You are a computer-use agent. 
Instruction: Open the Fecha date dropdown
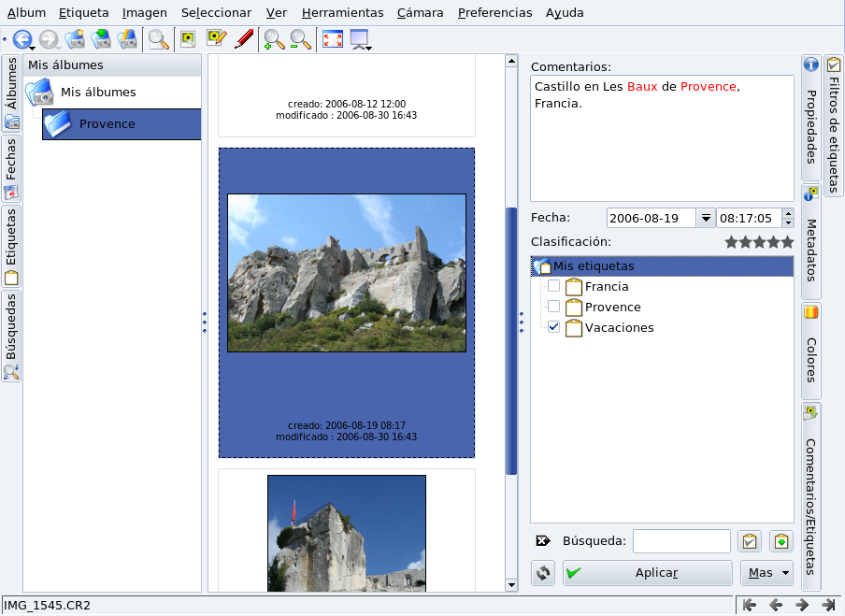(x=705, y=218)
